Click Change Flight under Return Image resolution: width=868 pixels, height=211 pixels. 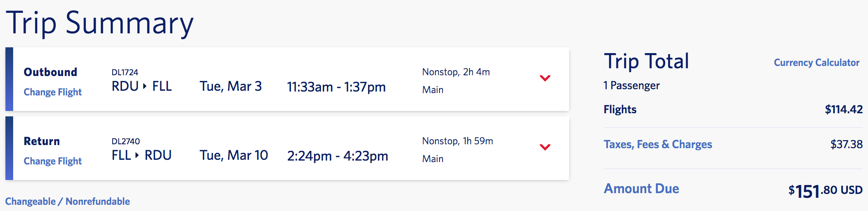[x=53, y=161]
